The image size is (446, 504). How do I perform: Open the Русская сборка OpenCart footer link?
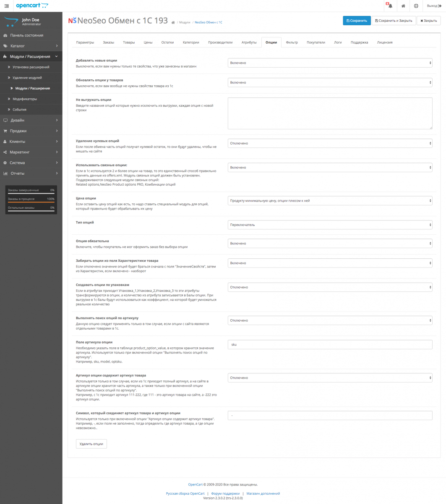(x=185, y=493)
